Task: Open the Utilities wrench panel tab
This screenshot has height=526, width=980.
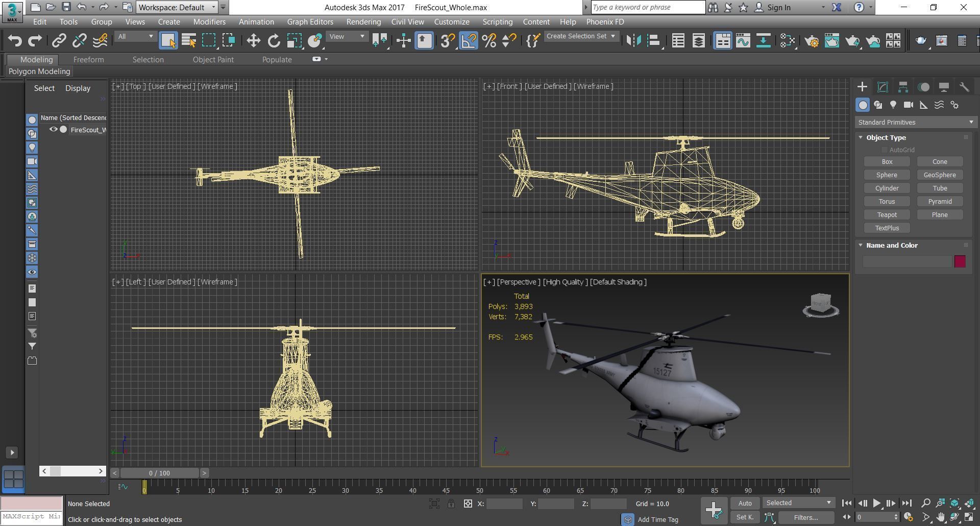Action: pyautogui.click(x=964, y=87)
